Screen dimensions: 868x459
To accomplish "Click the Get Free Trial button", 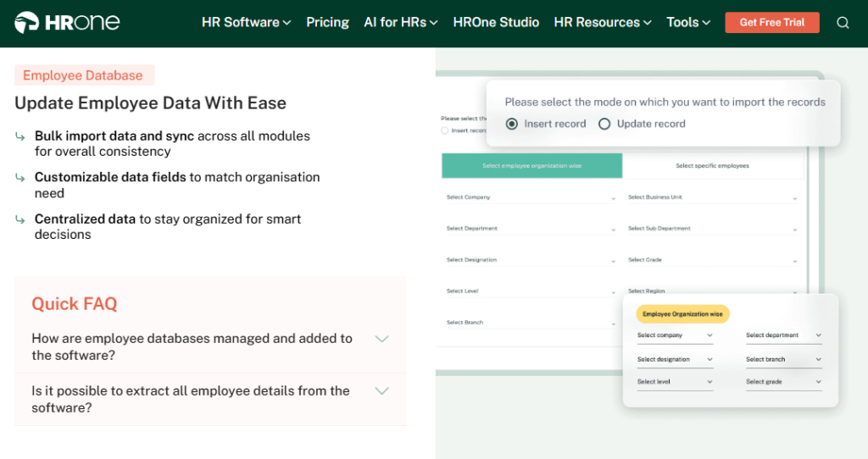I will (x=772, y=23).
